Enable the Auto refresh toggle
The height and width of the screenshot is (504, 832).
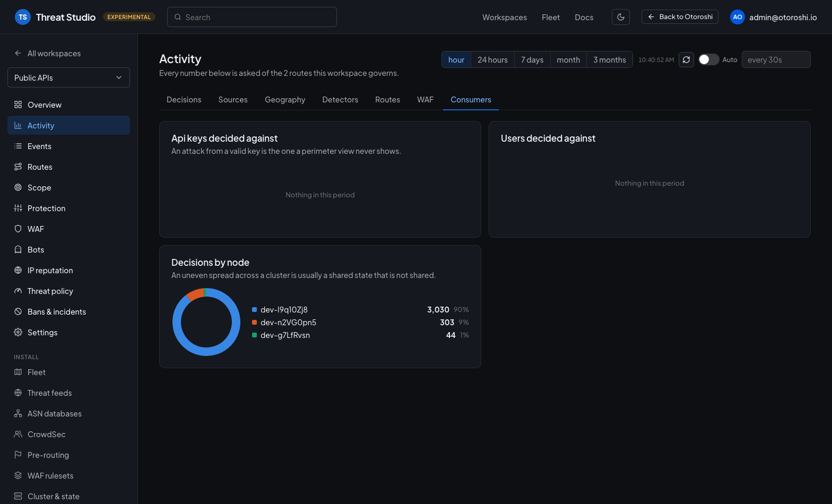708,60
